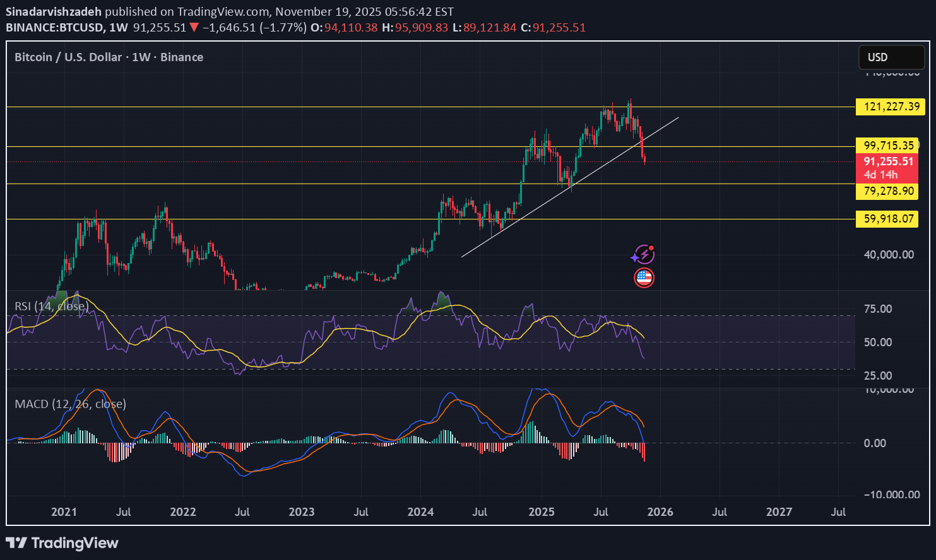Click the US flag economic event icon
The height and width of the screenshot is (560, 936).
[x=644, y=277]
